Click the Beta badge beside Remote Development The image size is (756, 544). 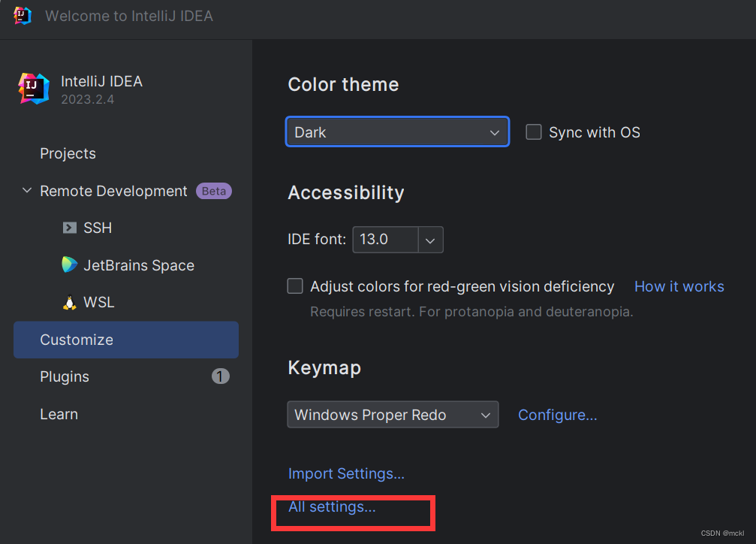(214, 191)
